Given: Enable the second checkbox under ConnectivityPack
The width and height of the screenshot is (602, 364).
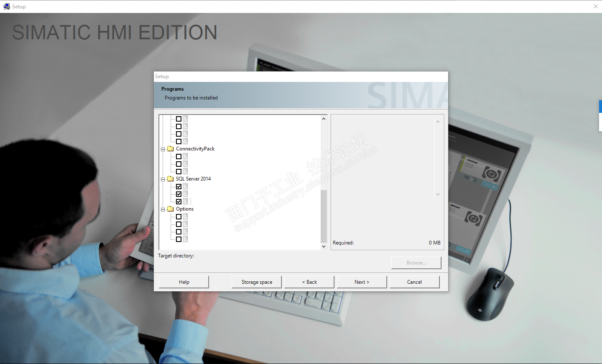Looking at the screenshot, I should pos(179,164).
